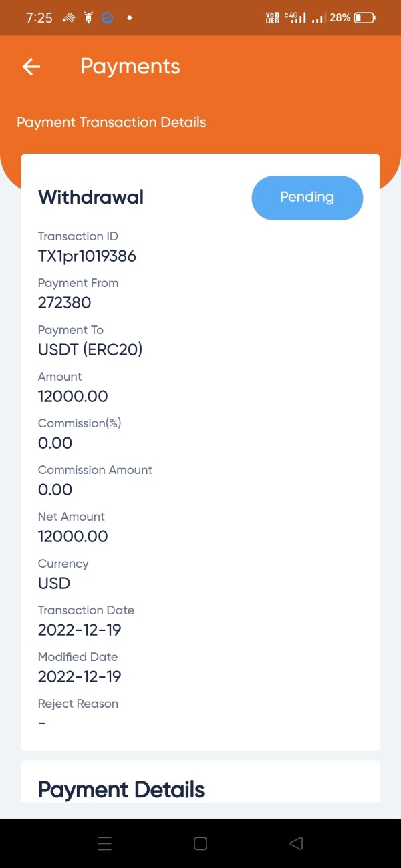This screenshot has width=401, height=868.
Task: Tap the Payment Transaction Details subtitle
Action: pos(111,122)
